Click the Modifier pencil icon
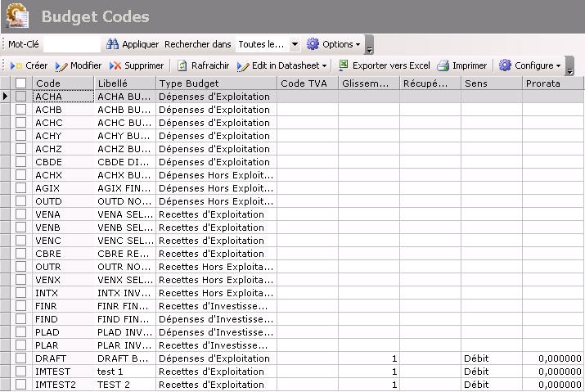Viewport: 585px width, 392px height. (x=61, y=65)
